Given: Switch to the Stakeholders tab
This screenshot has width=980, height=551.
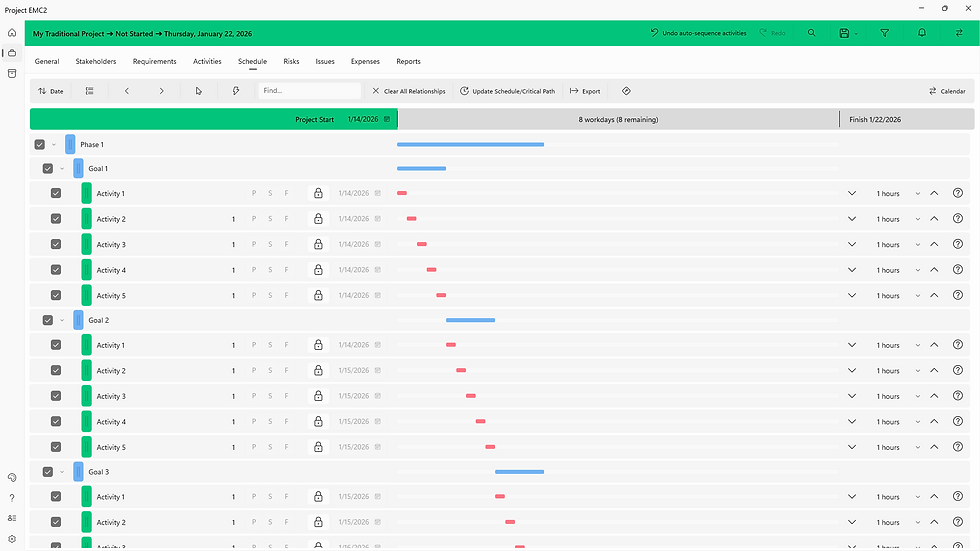Looking at the screenshot, I should coord(96,61).
